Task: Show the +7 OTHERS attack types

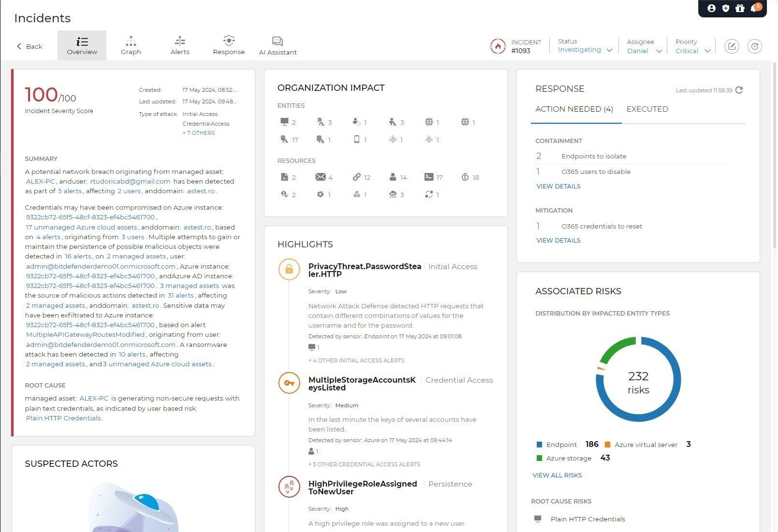Action: point(199,133)
